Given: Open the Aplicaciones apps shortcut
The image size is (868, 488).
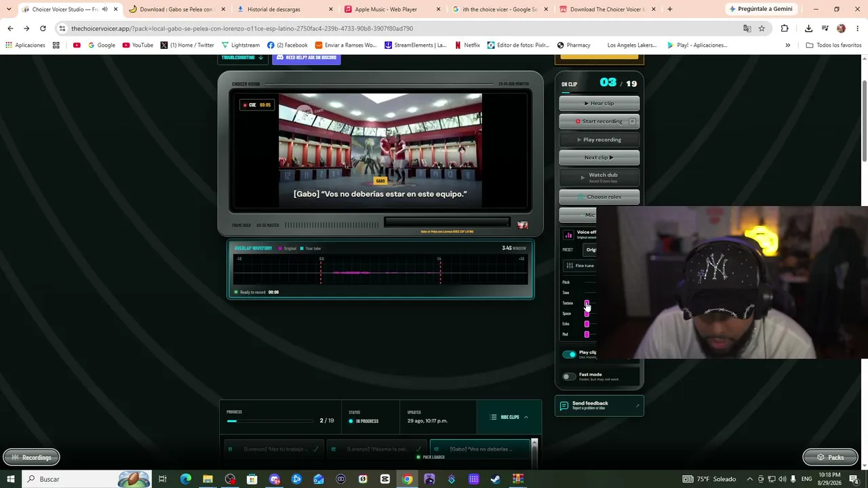Looking at the screenshot, I should coord(25,45).
